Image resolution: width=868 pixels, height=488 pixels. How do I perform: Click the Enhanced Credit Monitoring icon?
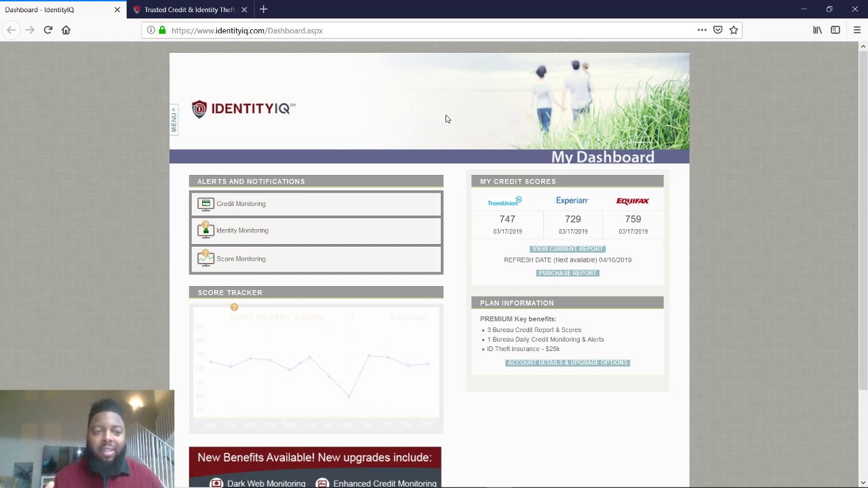pos(322,483)
